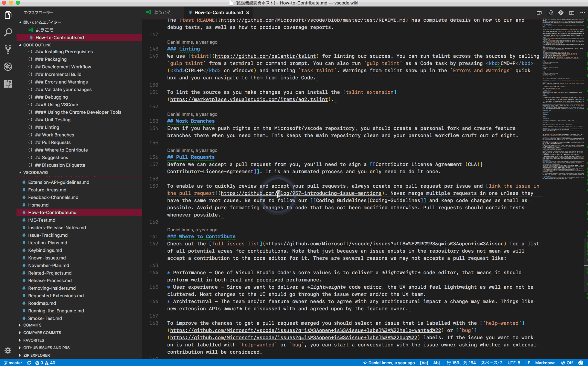Open the Debug view in activity bar
The width and height of the screenshot is (588, 366).
coord(8,67)
